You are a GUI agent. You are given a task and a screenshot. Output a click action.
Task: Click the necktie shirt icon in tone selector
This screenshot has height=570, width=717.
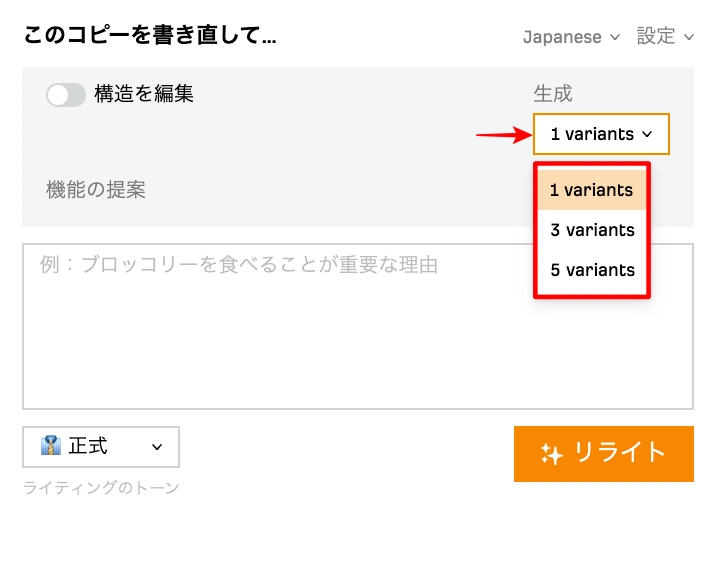(x=51, y=446)
